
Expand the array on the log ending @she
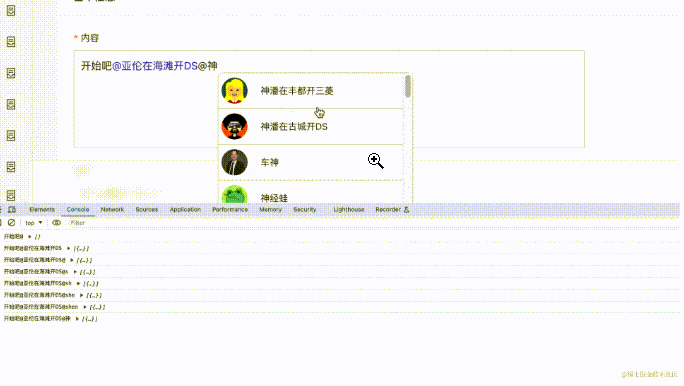[x=82, y=295]
